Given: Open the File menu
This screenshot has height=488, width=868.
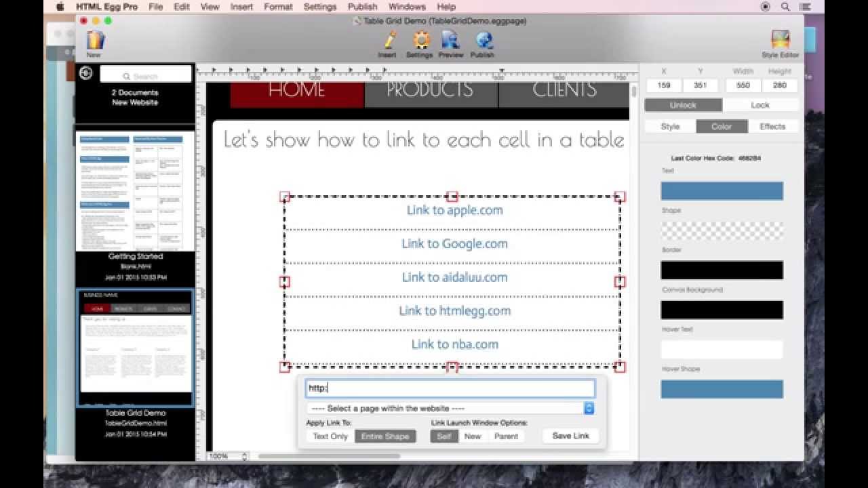Looking at the screenshot, I should (155, 7).
